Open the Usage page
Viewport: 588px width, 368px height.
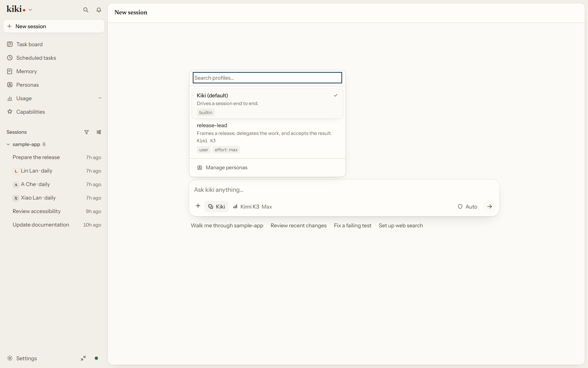(x=54, y=98)
